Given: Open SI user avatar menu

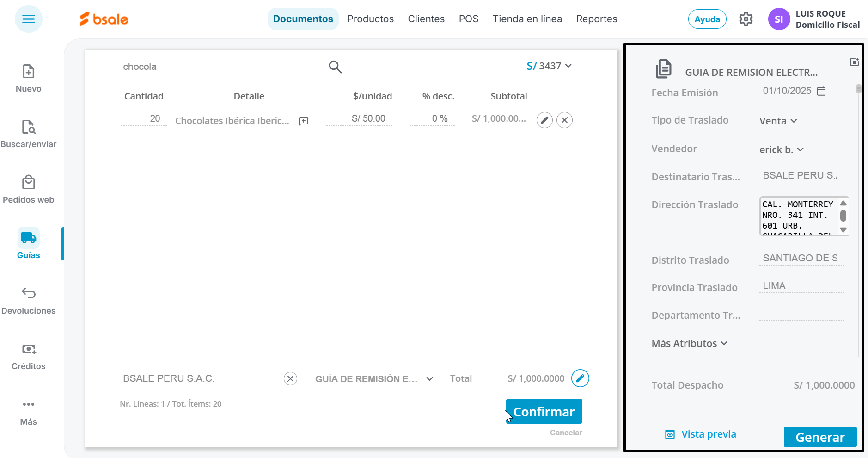Looking at the screenshot, I should [x=779, y=19].
